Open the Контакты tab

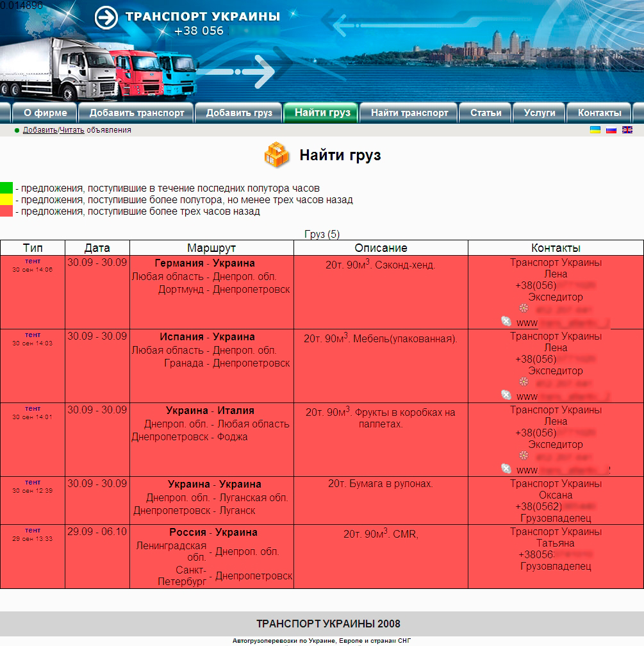tap(600, 113)
